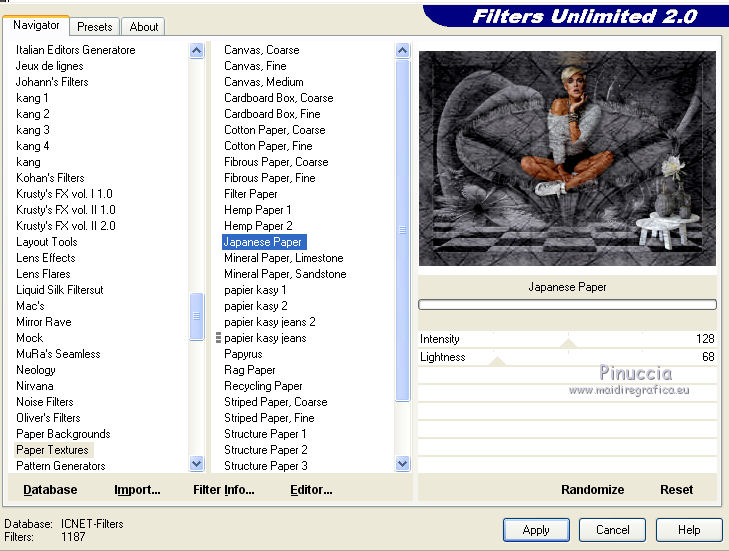Choose Jeux de lignes category
This screenshot has width=729, height=551.
click(x=50, y=66)
